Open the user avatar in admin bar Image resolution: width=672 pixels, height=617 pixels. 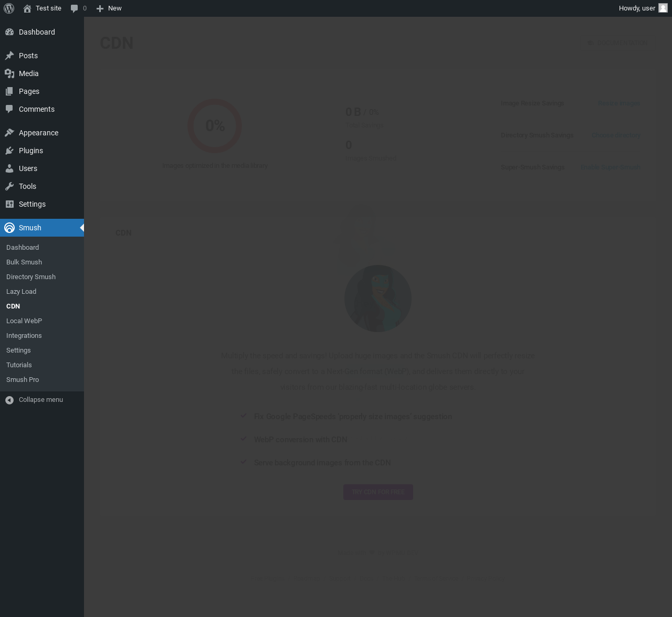point(663,8)
